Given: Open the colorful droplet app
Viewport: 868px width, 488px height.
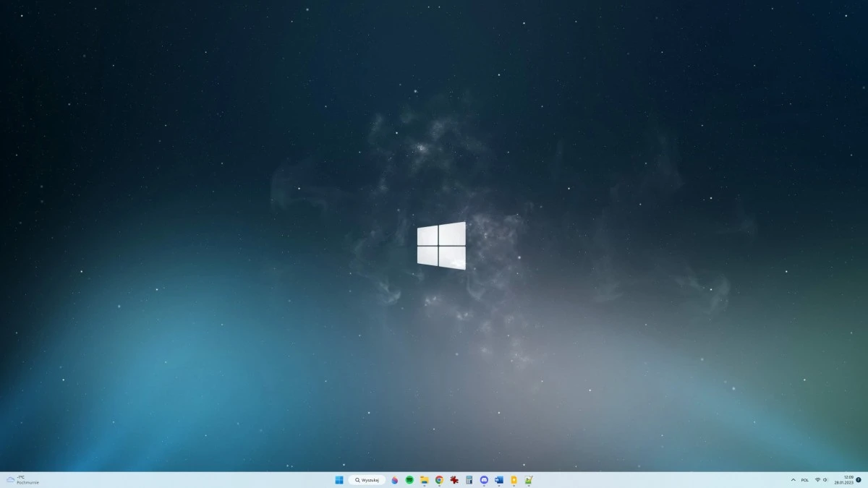Looking at the screenshot, I should point(395,479).
